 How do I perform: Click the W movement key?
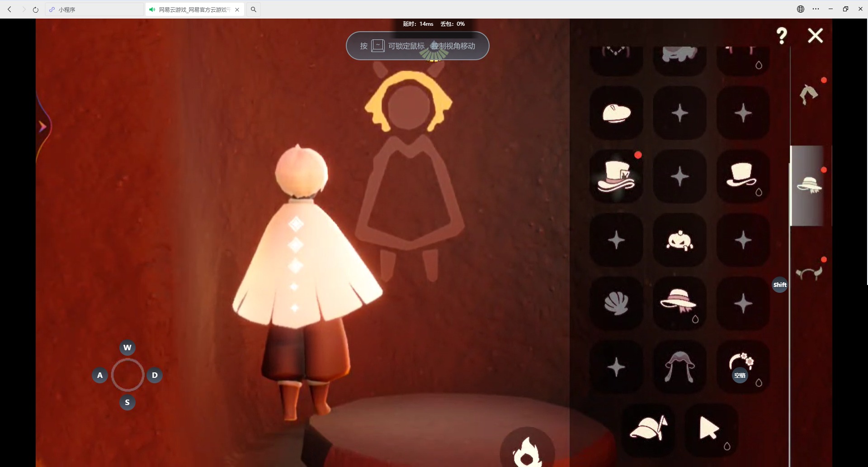click(127, 348)
